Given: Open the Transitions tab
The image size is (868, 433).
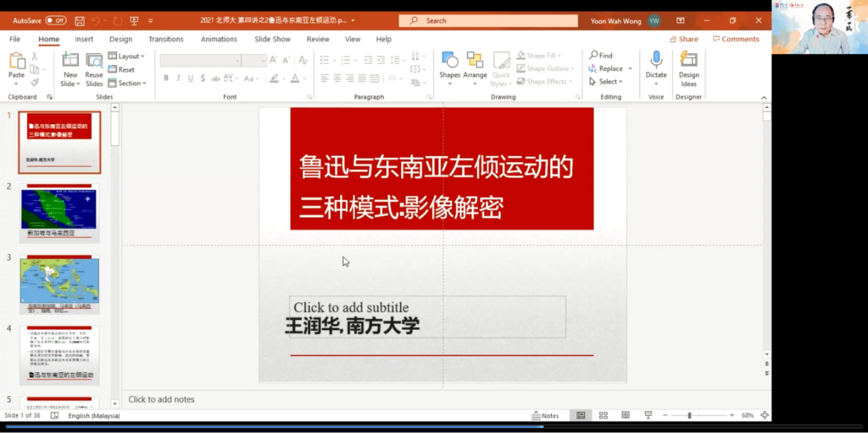Looking at the screenshot, I should coord(166,39).
